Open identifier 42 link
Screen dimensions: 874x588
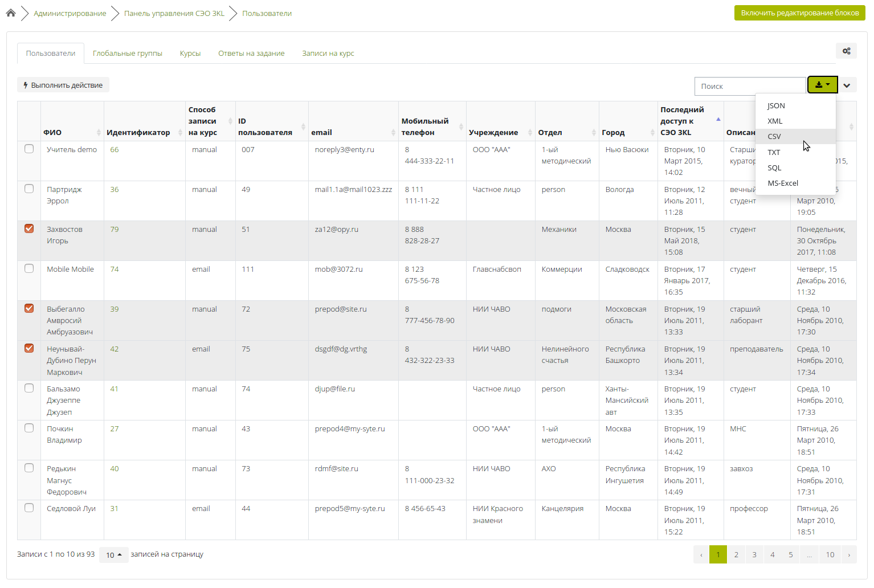tap(115, 349)
